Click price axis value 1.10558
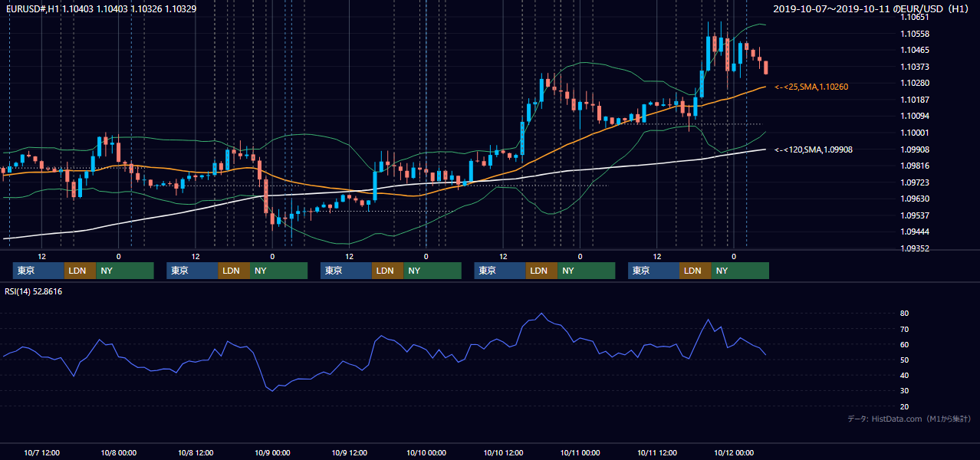Image resolution: width=980 pixels, height=460 pixels. point(916,34)
